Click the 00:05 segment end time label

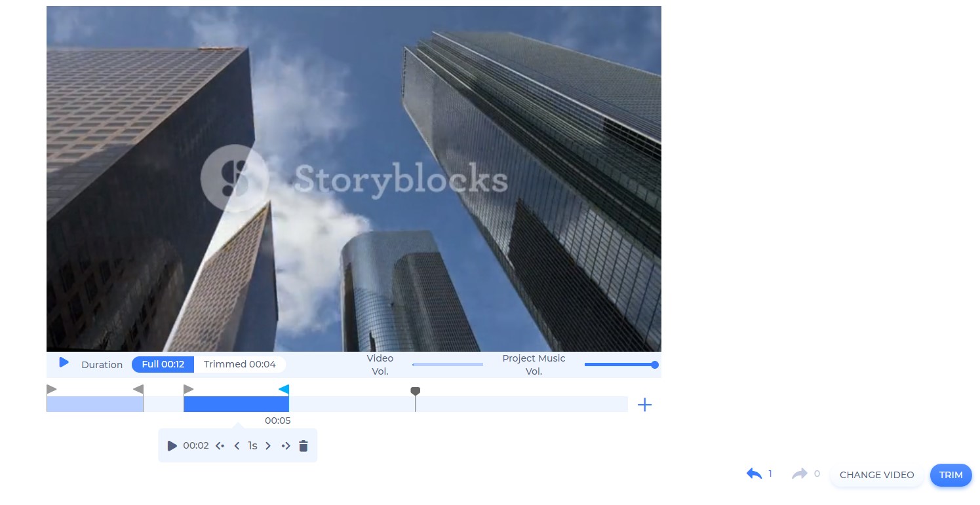coord(278,421)
